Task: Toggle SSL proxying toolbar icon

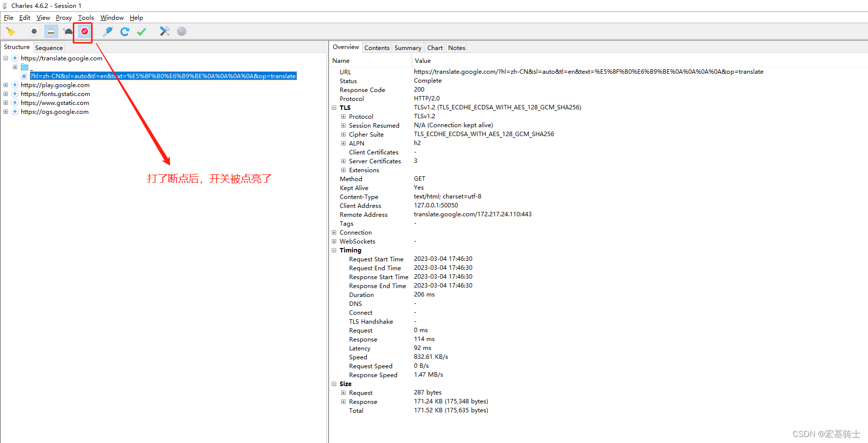Action: pos(51,32)
